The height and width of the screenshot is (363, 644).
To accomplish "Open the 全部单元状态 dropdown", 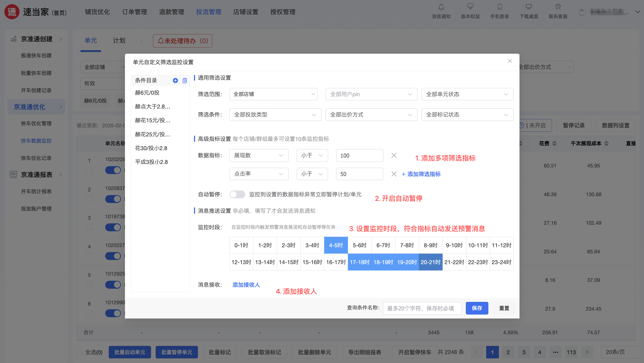I will coord(467,94).
